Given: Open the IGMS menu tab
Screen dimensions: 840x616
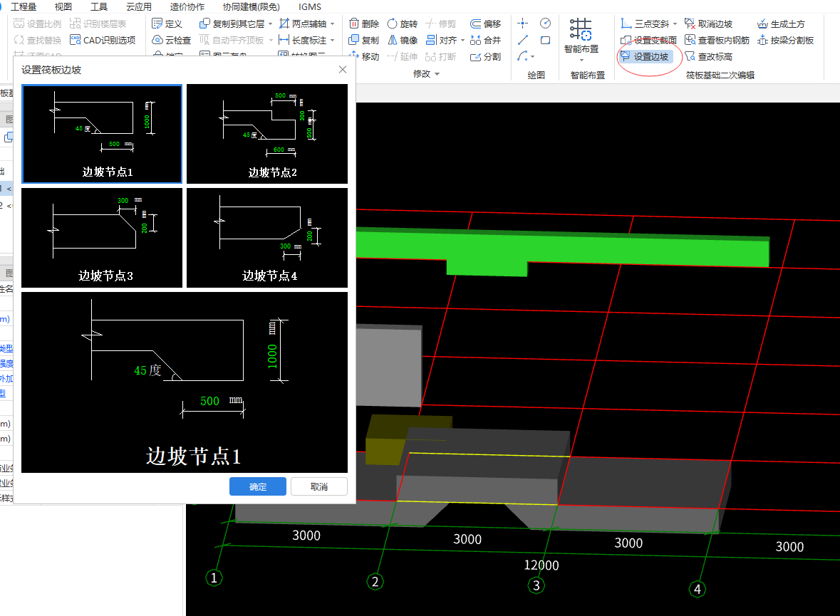Looking at the screenshot, I should pyautogui.click(x=310, y=7).
